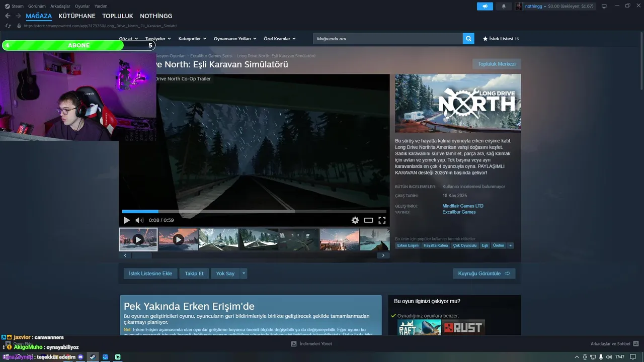
Task: Open Discord from the taskbar
Action: pyautogui.click(x=80, y=357)
